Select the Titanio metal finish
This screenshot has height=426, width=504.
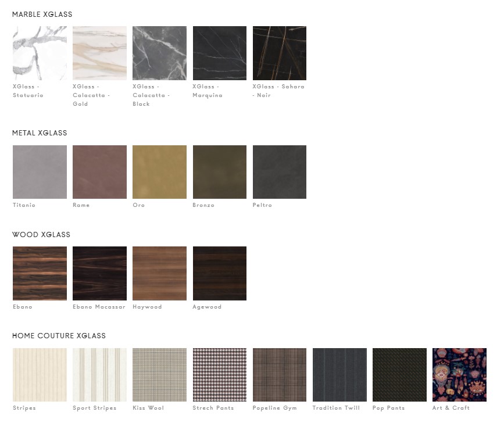[x=40, y=172]
